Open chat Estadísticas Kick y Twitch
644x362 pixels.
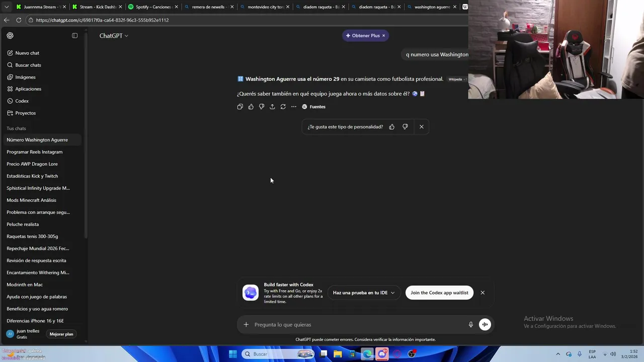pyautogui.click(x=41, y=176)
